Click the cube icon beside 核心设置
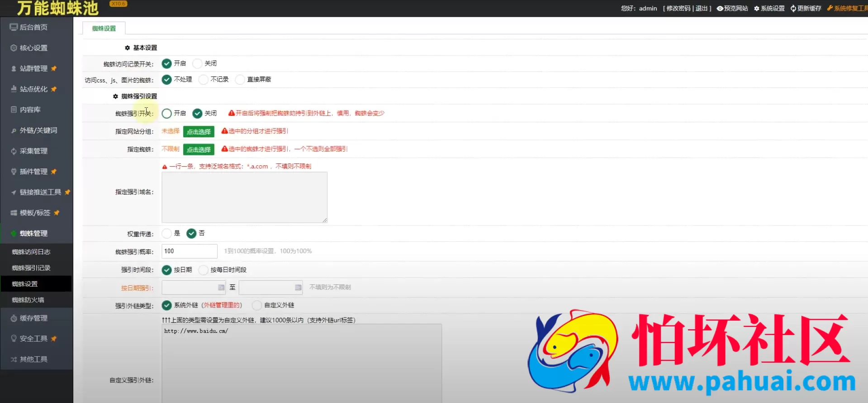 click(x=14, y=48)
